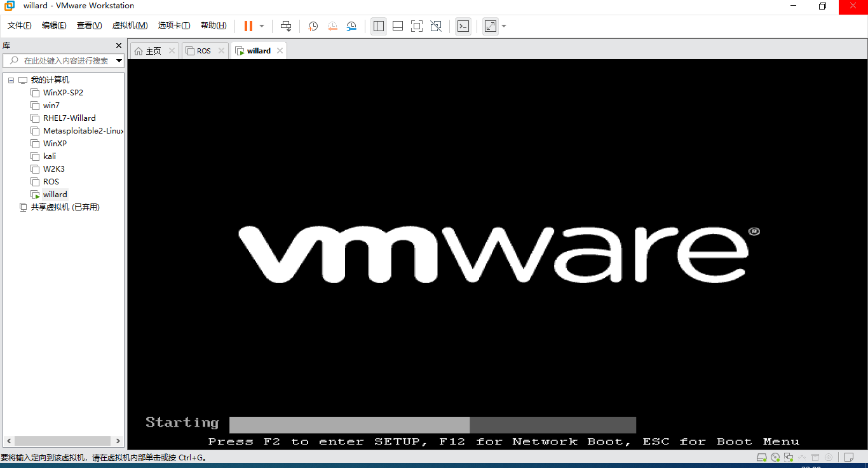Select 我的计算机 in the library tree

point(50,80)
